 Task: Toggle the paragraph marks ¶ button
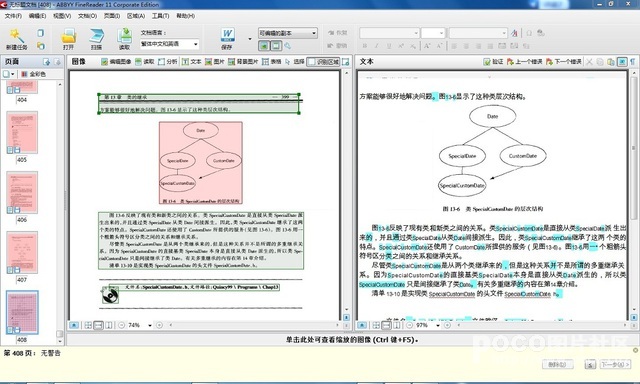point(632,62)
